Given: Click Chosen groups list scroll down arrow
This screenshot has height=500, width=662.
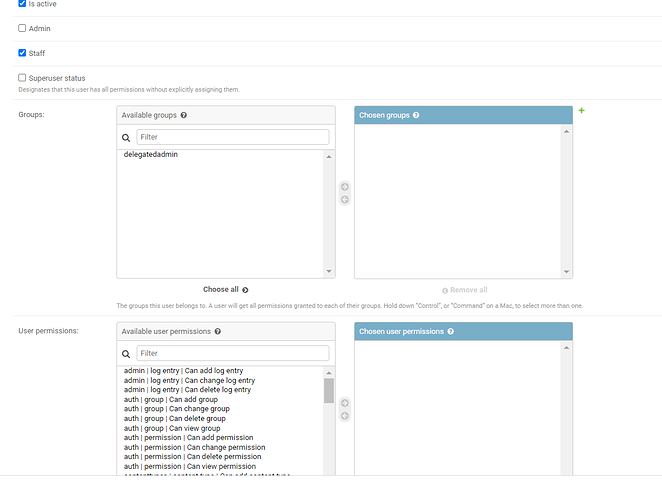Looking at the screenshot, I should point(567,272).
